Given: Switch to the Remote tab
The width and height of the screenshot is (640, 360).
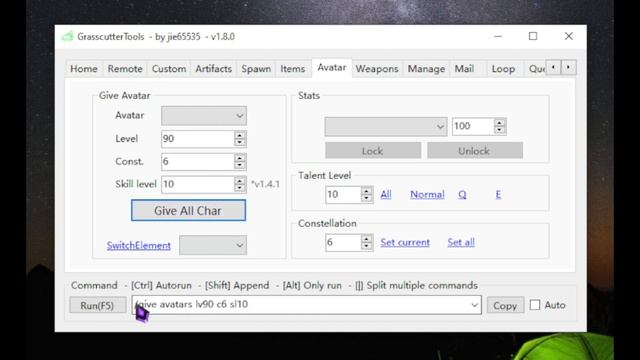Looking at the screenshot, I should [125, 69].
